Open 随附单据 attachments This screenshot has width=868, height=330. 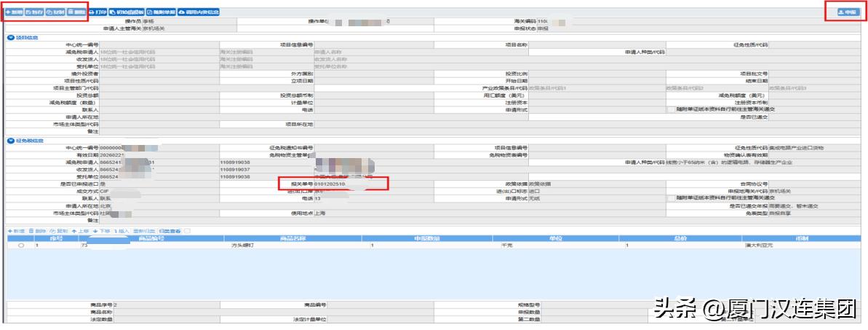tap(162, 12)
